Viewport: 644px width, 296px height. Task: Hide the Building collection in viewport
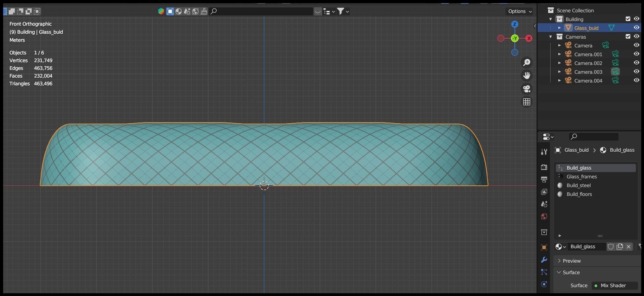pos(636,19)
